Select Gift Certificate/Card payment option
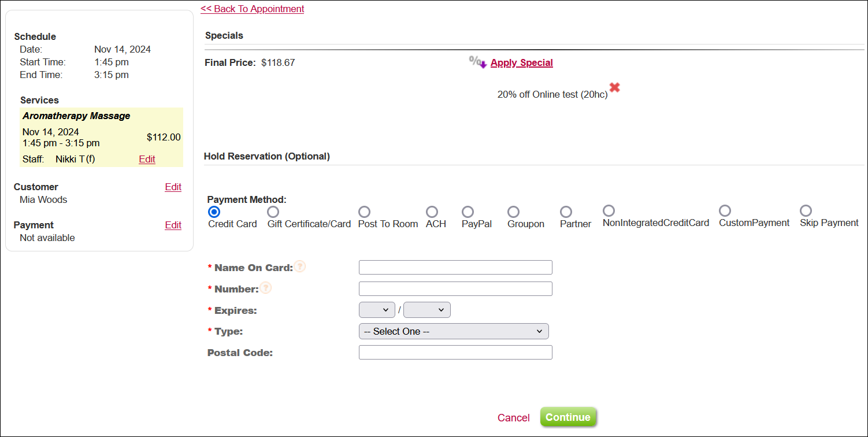Image resolution: width=868 pixels, height=437 pixels. (273, 212)
